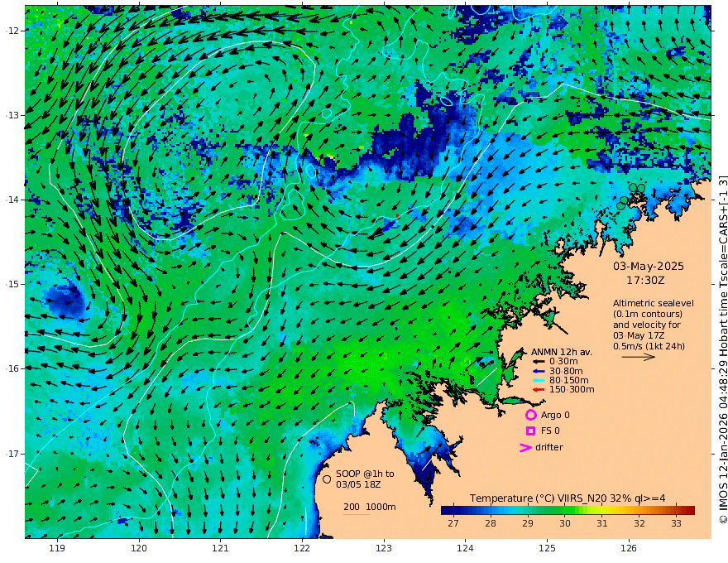This screenshot has height=563, width=728.
Task: Click the '-15' latitude axis label
Action: pyautogui.click(x=12, y=284)
